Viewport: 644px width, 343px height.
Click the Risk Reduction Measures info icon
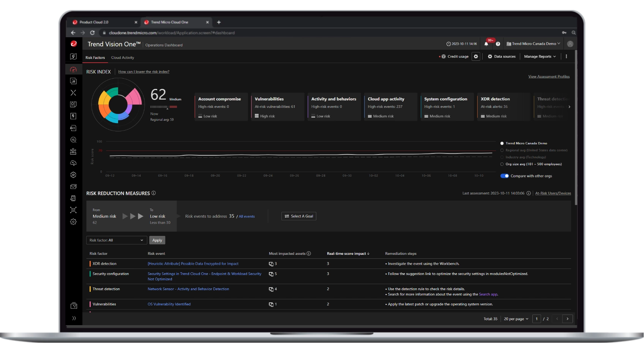[x=154, y=193]
